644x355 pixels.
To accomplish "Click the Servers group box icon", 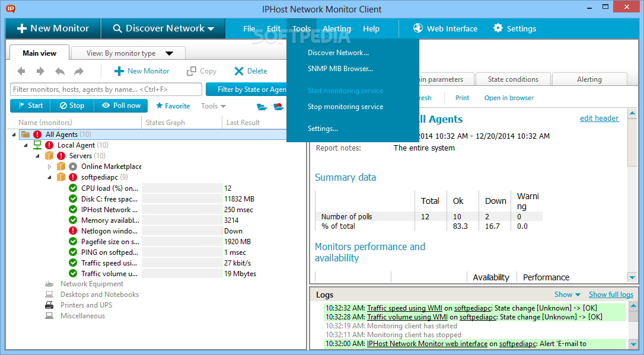I will (49, 155).
